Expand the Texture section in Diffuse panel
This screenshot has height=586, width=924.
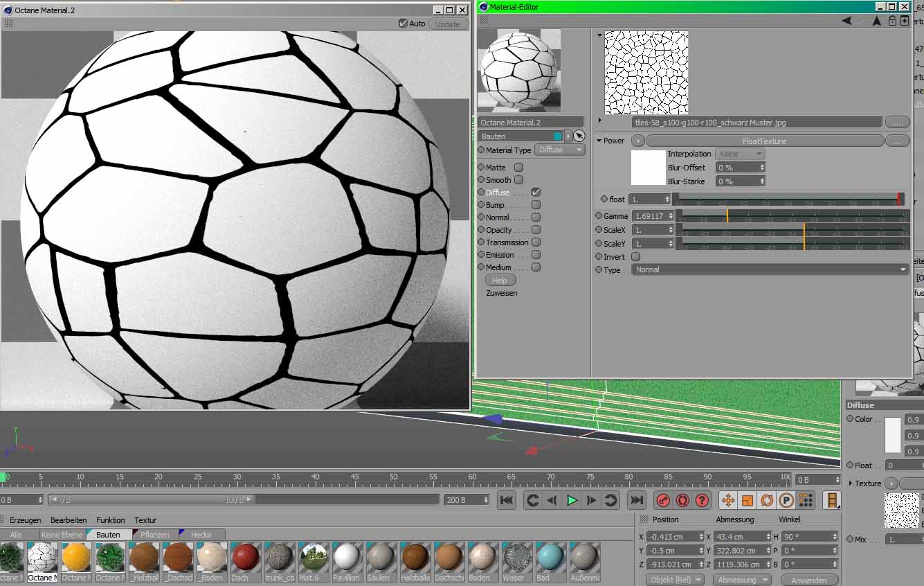tap(850, 483)
